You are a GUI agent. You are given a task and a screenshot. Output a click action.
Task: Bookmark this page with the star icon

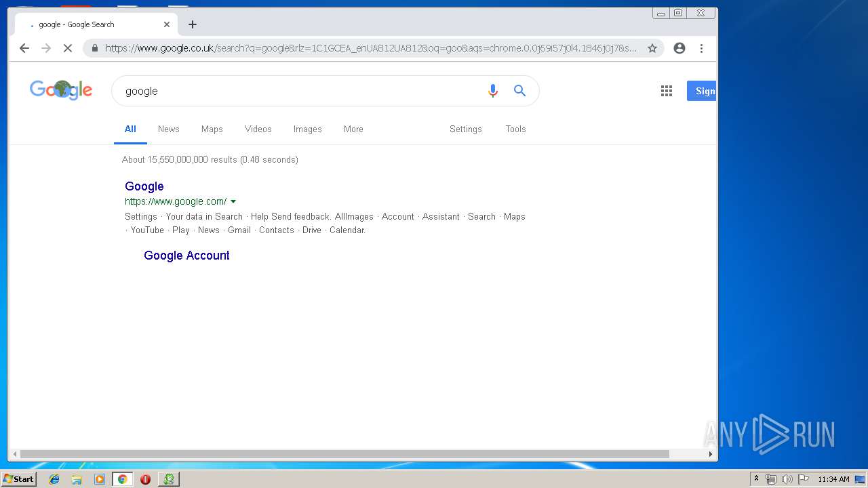click(x=652, y=48)
